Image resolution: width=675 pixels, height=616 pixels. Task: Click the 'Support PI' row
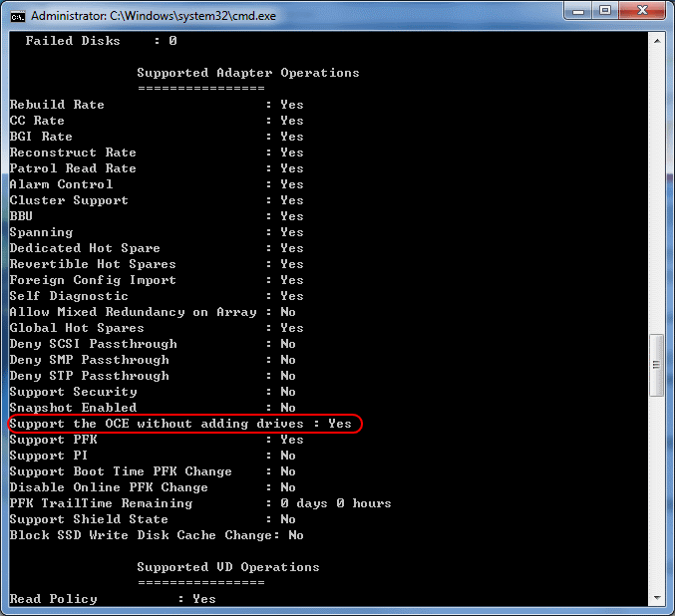(153, 456)
